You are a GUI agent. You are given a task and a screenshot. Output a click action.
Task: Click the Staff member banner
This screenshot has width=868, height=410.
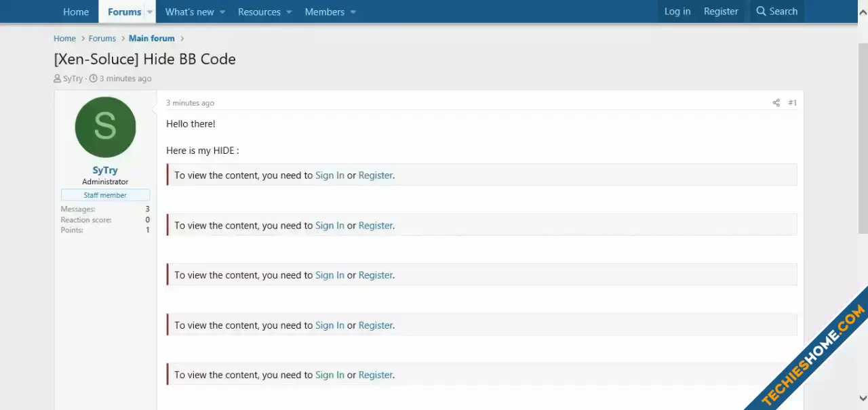tap(105, 195)
